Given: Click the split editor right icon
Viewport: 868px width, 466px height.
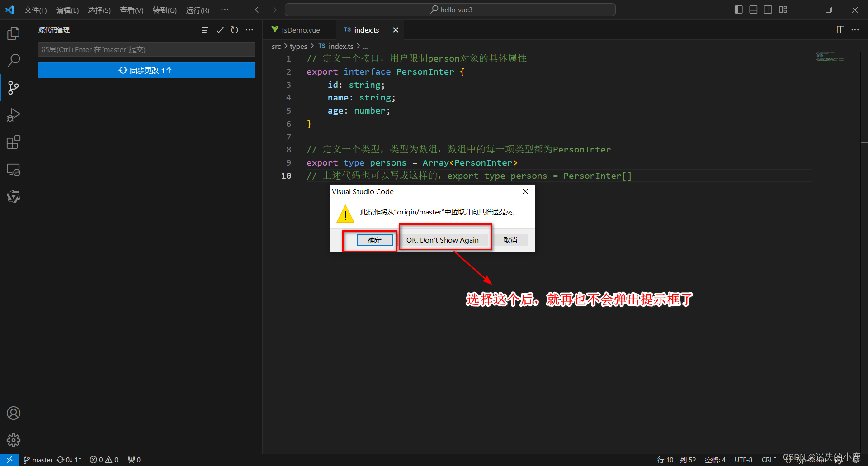Looking at the screenshot, I should tap(840, 30).
